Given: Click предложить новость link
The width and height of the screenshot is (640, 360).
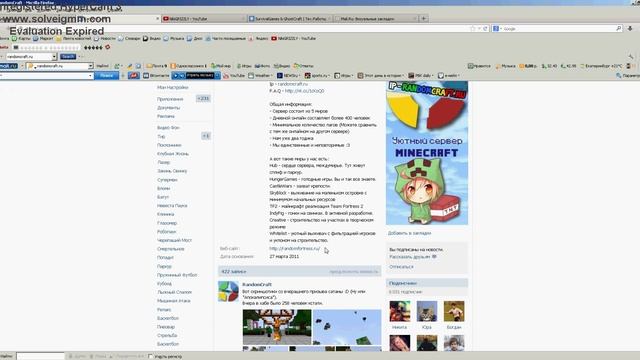Looking at the screenshot, I should 354,271.
